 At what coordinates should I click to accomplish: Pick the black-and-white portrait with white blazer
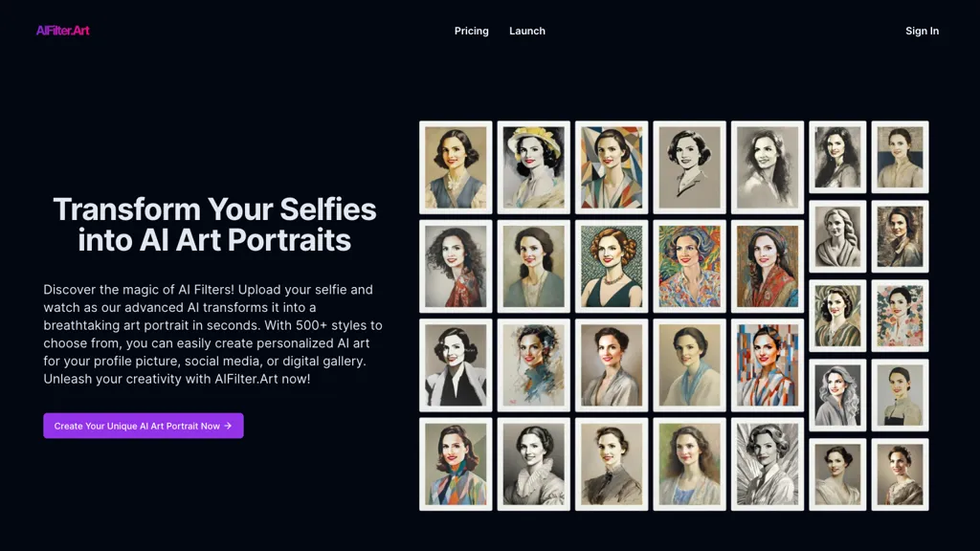pyautogui.click(x=456, y=364)
